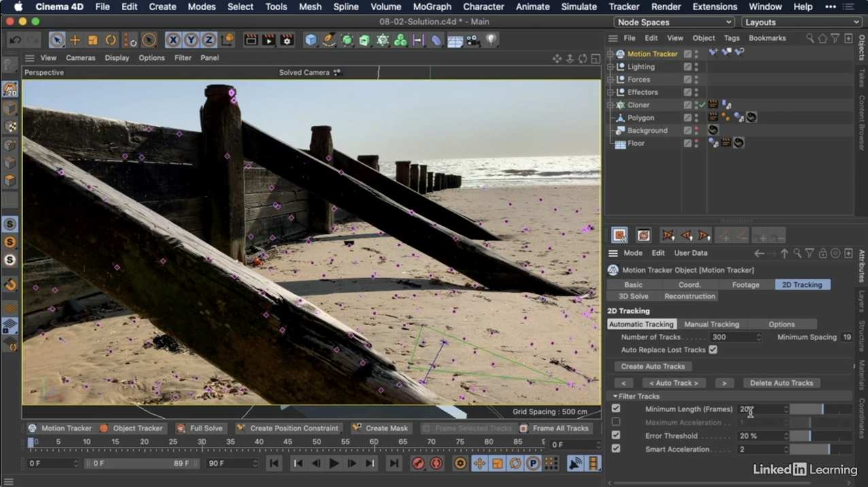This screenshot has height=487, width=868.
Task: Open the MoGraph menu
Action: coord(431,7)
